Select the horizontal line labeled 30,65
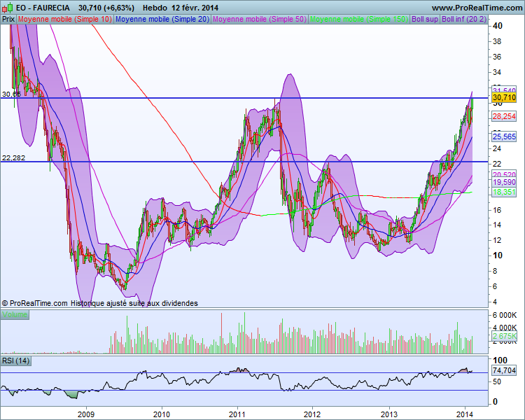525x420 pixels. [244, 98]
